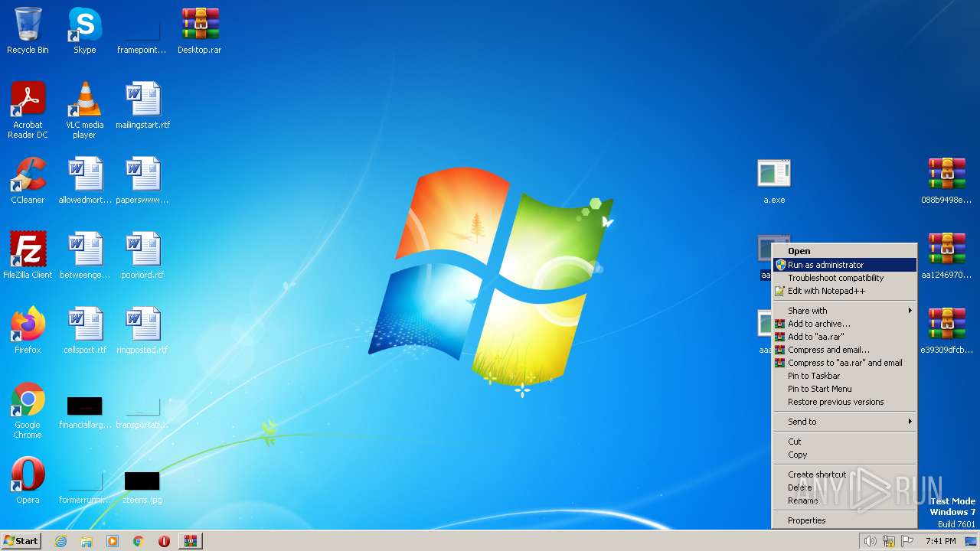Select the e39309dfcb archive icon
The width and height of the screenshot is (980, 551).
pos(946,331)
